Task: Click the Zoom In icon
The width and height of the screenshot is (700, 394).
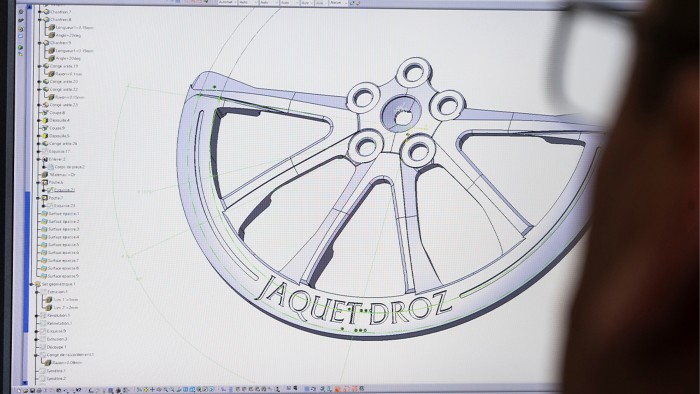Action: [x=166, y=390]
